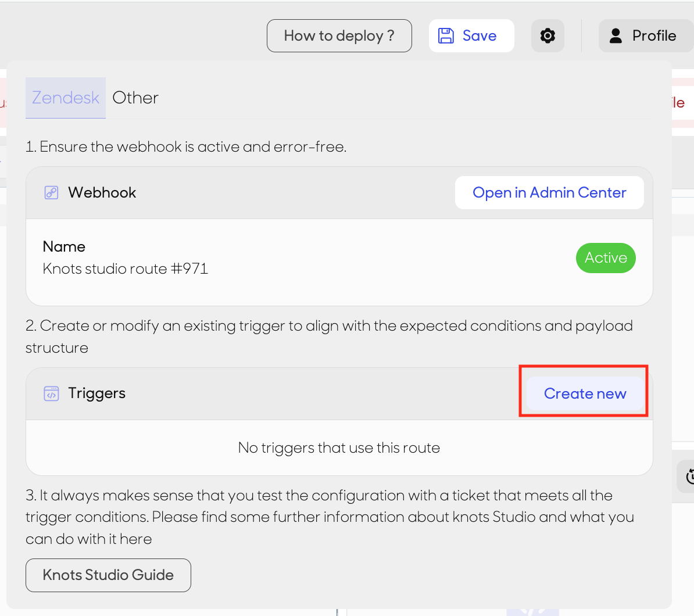Open the Knots Studio Guide

coord(109,575)
